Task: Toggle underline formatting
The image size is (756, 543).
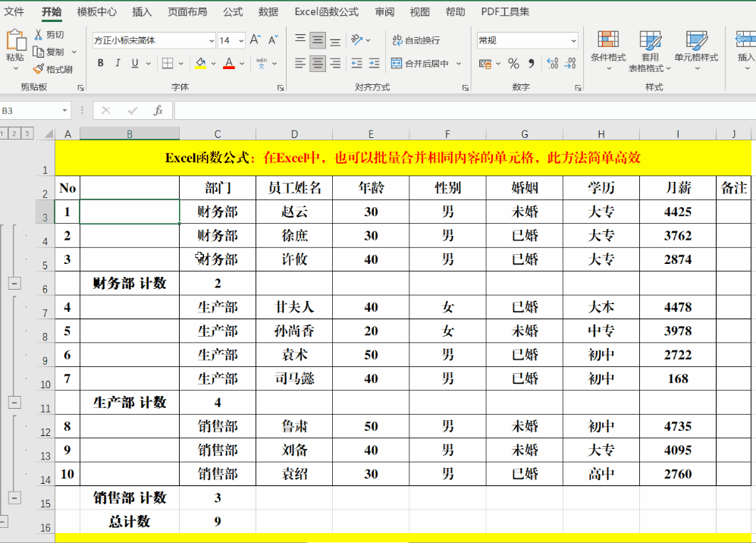Action: point(135,63)
